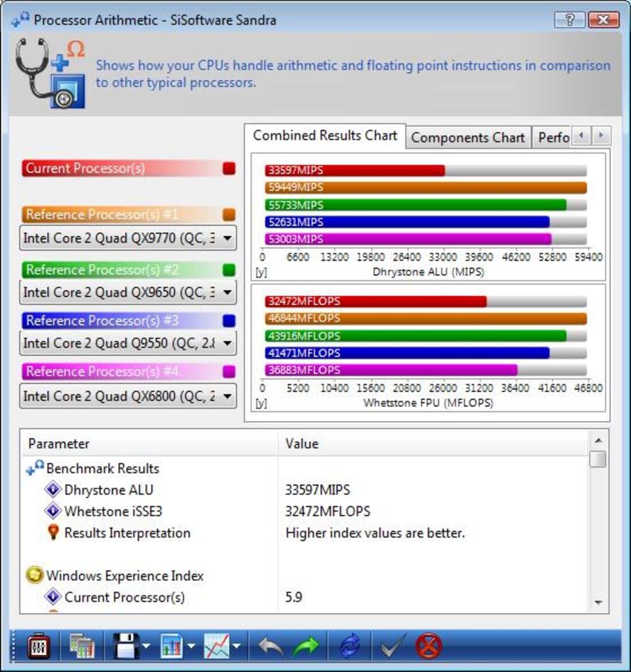
Task: Click the floppy disk save icon
Action: 126,646
